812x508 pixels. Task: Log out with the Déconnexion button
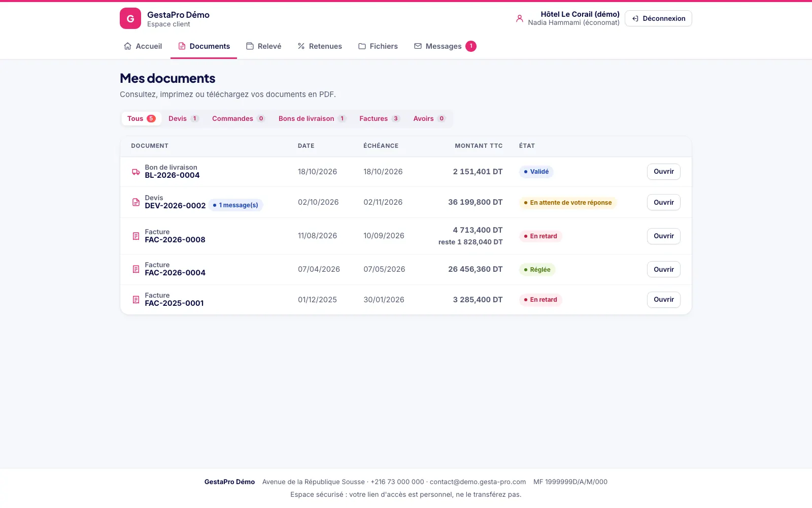click(x=658, y=18)
